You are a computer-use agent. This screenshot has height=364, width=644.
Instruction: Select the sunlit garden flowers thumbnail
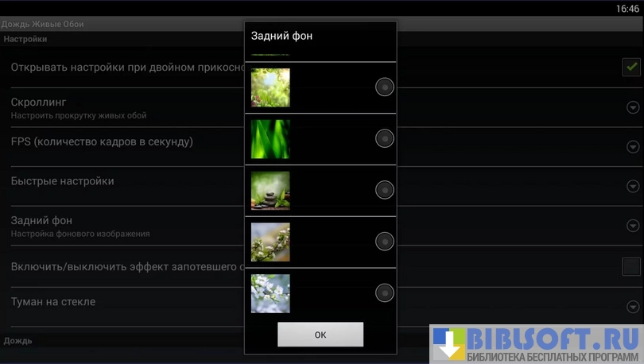pyautogui.click(x=270, y=87)
